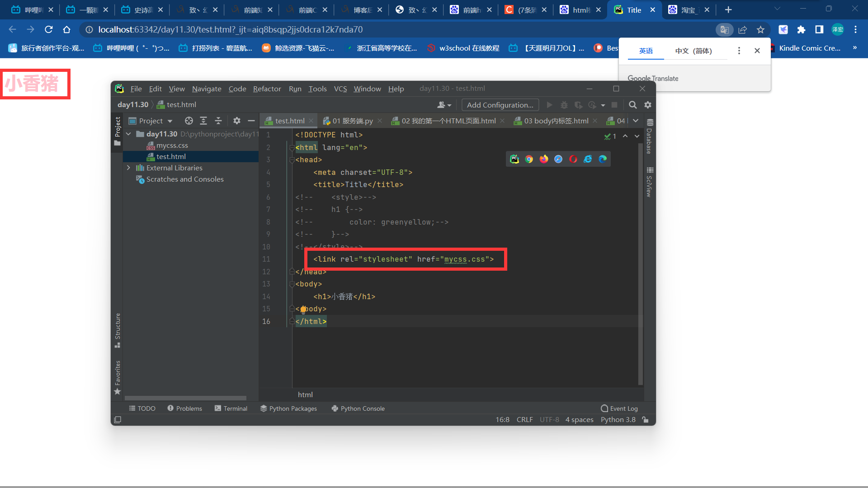The image size is (868, 488).
Task: Open Kindle Comic Cre... bookmark
Action: (807, 48)
